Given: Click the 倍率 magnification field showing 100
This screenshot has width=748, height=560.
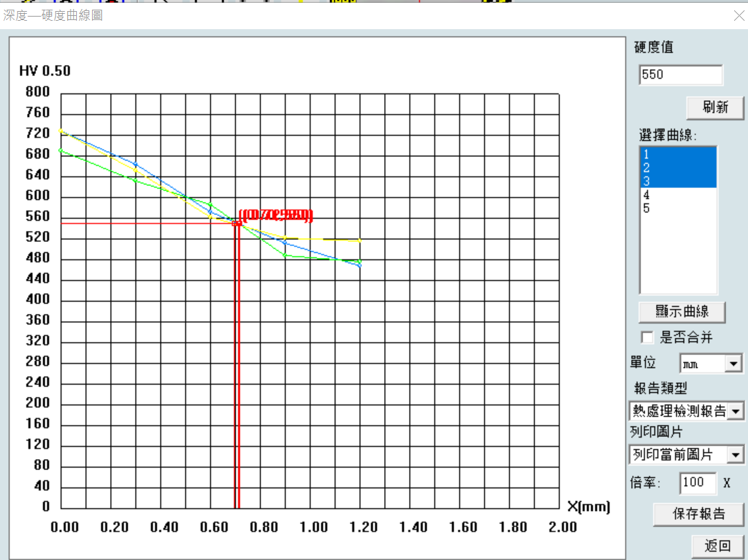Looking at the screenshot, I should [x=697, y=483].
